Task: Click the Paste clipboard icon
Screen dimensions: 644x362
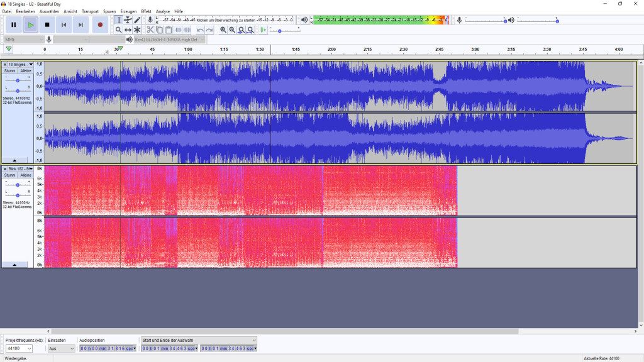Action: tap(168, 30)
